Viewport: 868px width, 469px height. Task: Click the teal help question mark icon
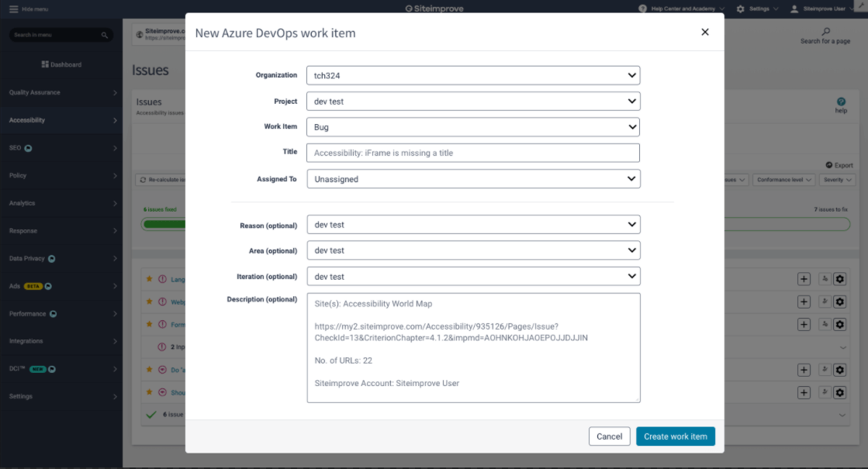click(841, 102)
